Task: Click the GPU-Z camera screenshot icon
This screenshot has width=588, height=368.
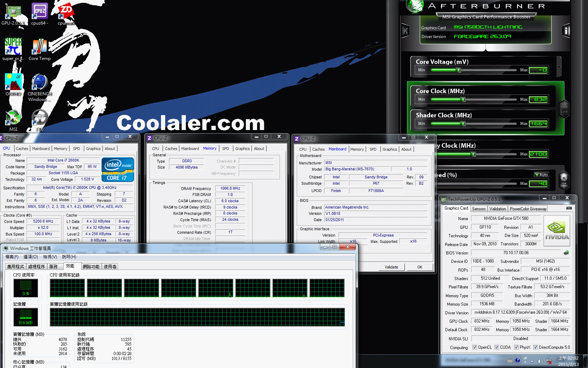Action: 569,208
